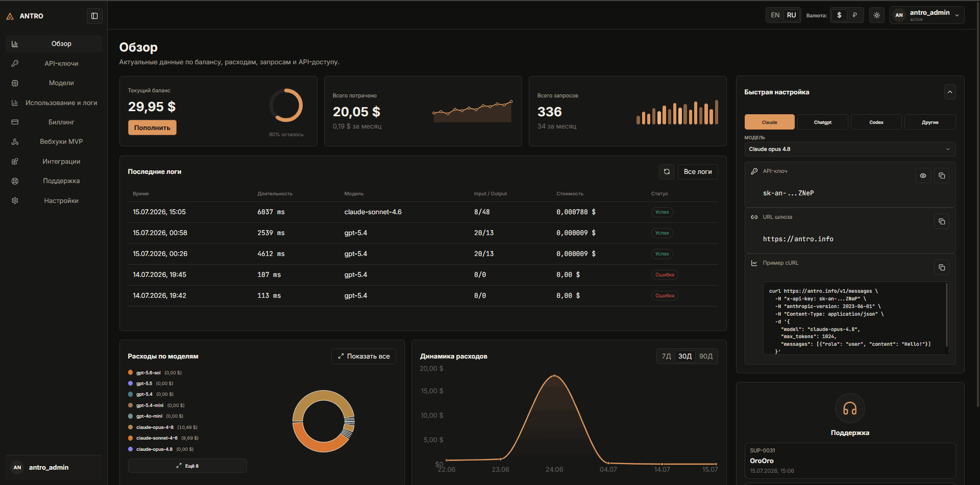The height and width of the screenshot is (485, 980).
Task: Switch interface language to EN
Action: click(775, 15)
